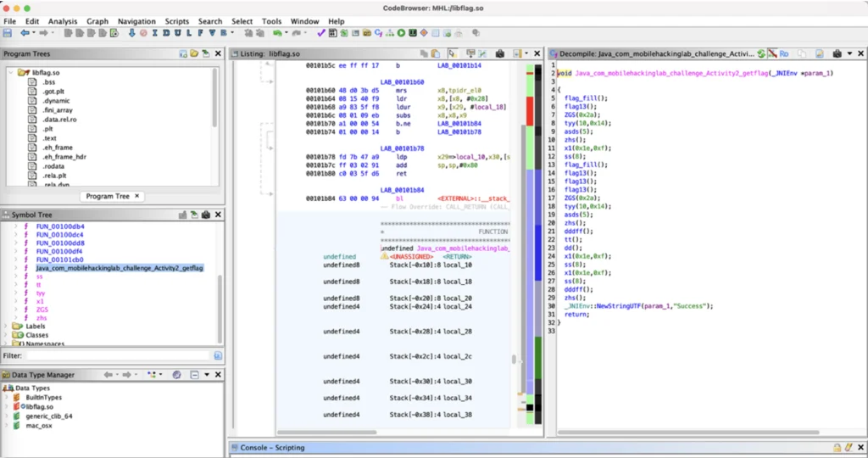The image size is (868, 458).
Task: Close the Symbol Tree panel
Action: (218, 215)
